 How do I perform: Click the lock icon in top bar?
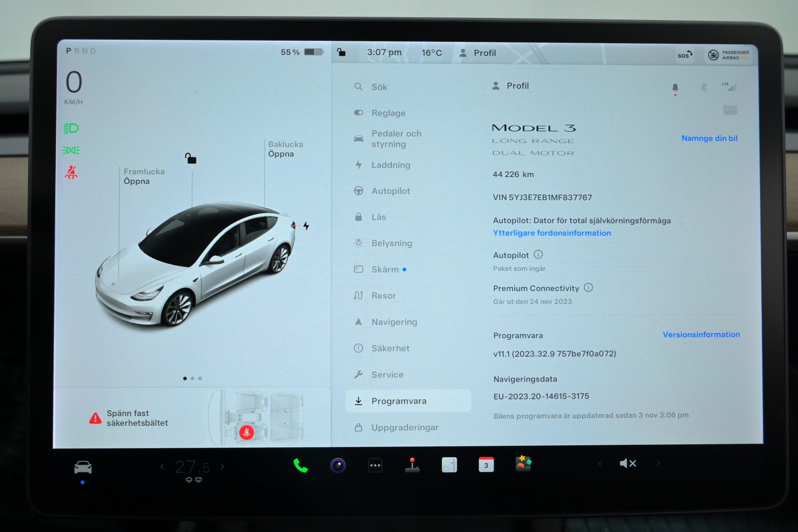coord(341,52)
